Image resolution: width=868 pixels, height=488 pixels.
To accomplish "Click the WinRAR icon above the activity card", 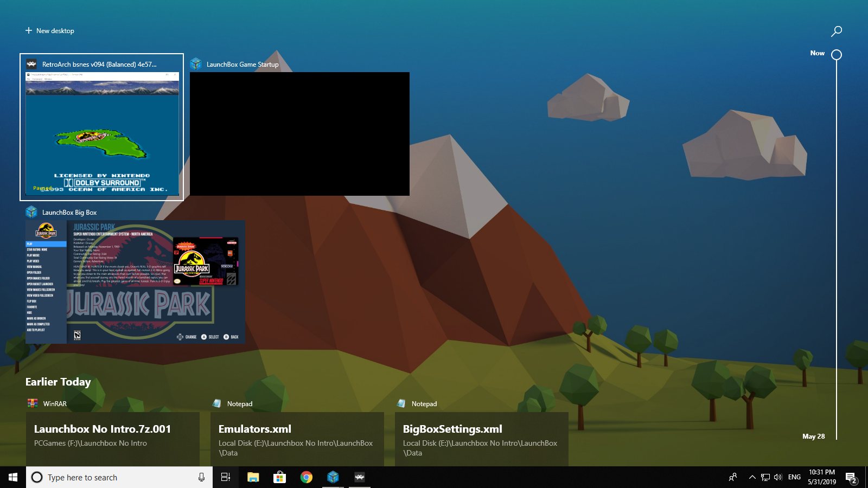I will [33, 403].
